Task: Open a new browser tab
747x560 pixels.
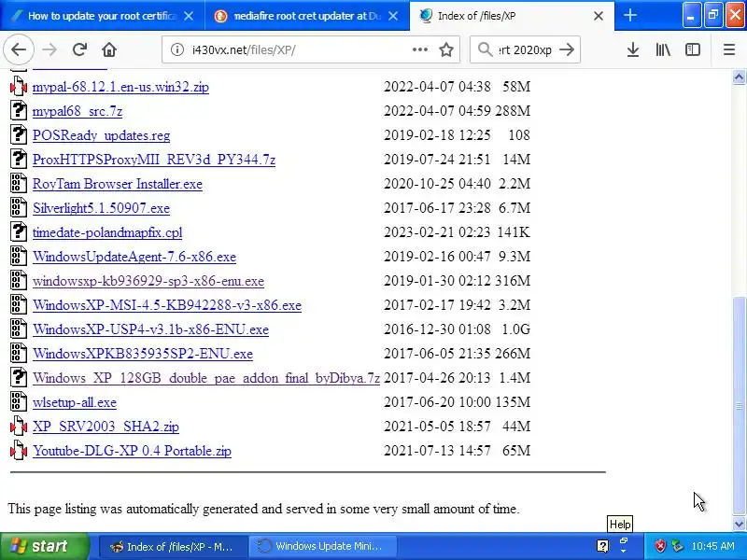Action: 629,16
